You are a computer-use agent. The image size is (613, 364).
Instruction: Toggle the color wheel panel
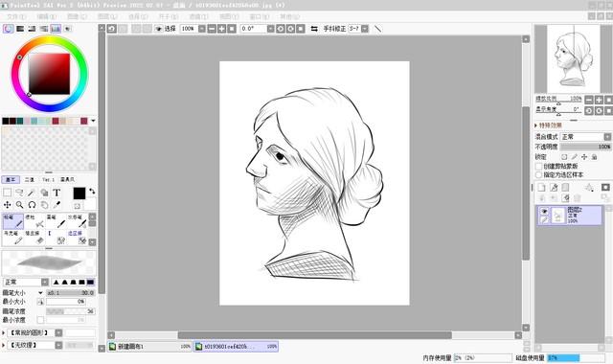pos(9,29)
